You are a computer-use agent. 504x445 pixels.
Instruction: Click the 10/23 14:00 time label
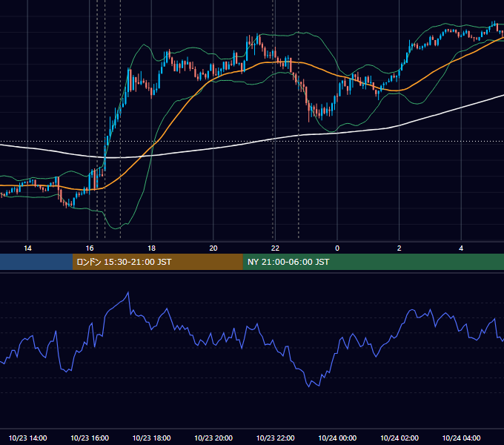pyautogui.click(x=27, y=438)
